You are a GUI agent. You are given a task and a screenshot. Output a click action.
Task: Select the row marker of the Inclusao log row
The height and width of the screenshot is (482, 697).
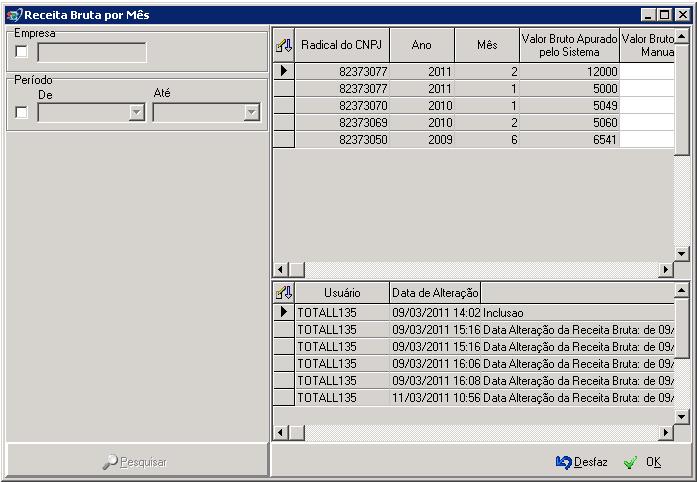284,312
